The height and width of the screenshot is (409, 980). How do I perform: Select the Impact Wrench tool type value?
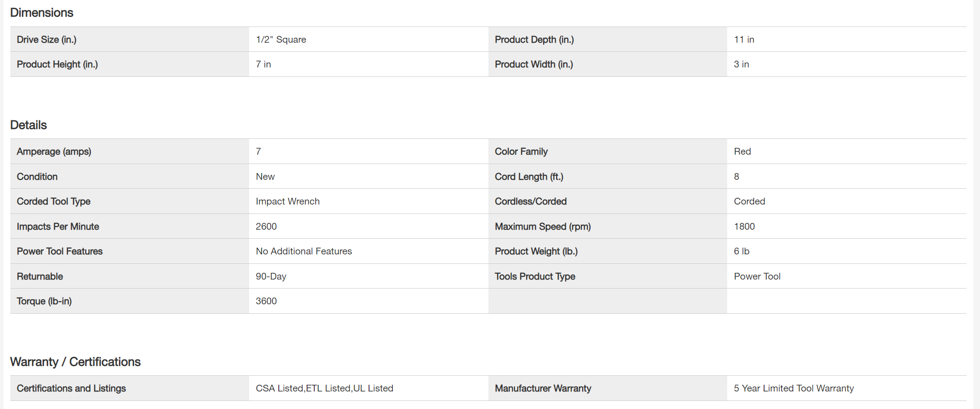(x=288, y=201)
